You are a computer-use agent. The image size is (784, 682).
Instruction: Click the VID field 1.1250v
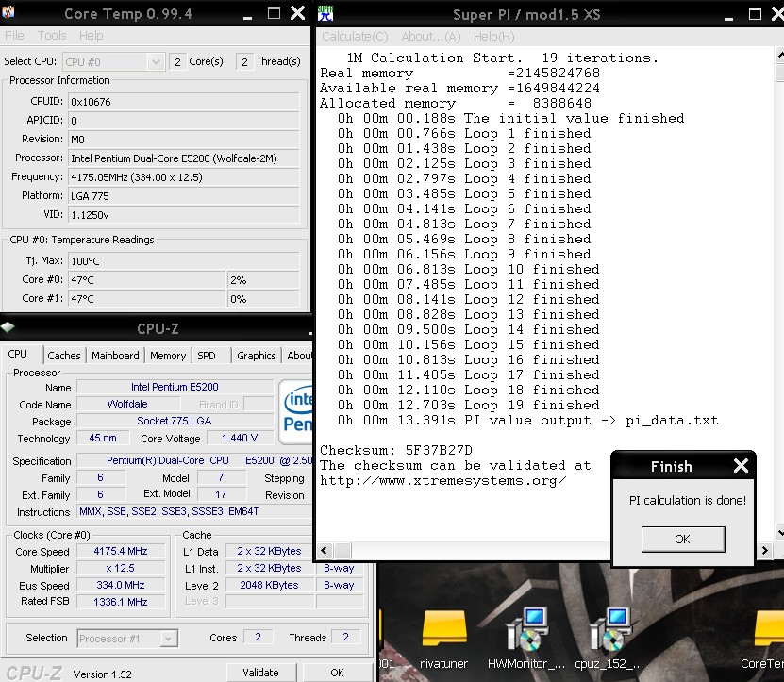pyautogui.click(x=184, y=215)
